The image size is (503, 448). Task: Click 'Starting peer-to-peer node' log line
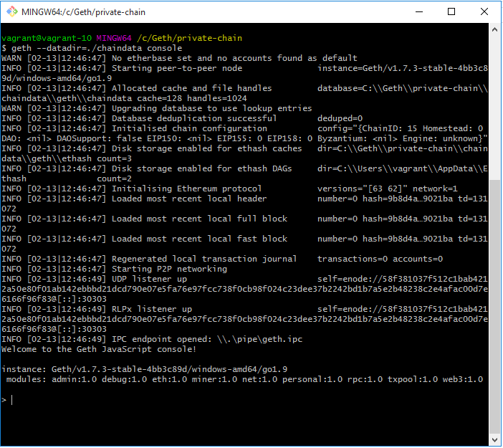(177, 68)
